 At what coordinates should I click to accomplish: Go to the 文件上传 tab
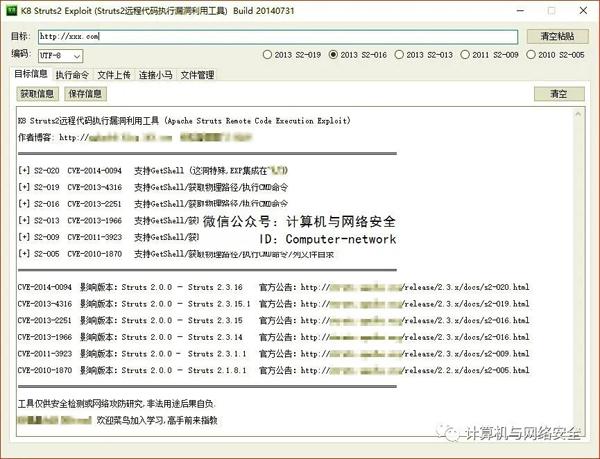coord(114,75)
